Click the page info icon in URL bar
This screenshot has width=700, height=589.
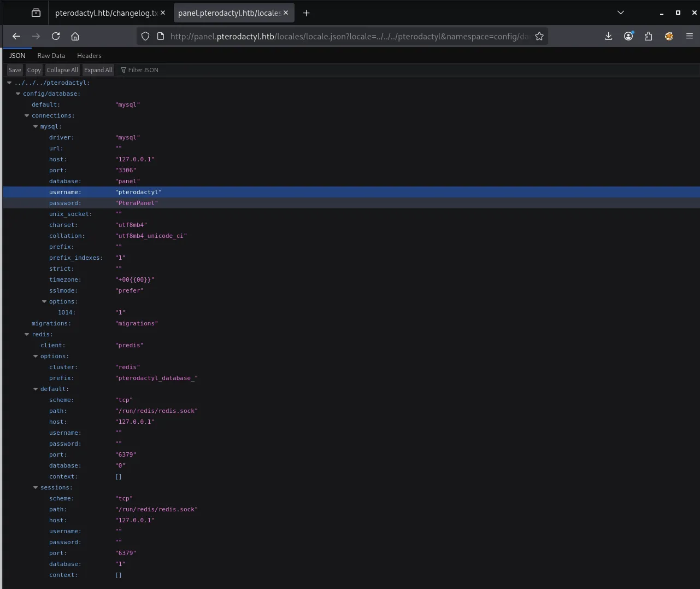point(161,36)
